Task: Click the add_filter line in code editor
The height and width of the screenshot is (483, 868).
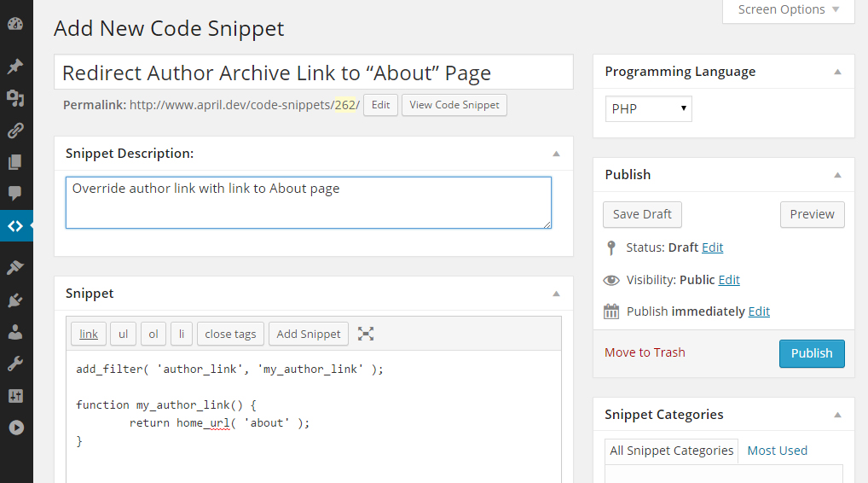Action: (x=229, y=370)
